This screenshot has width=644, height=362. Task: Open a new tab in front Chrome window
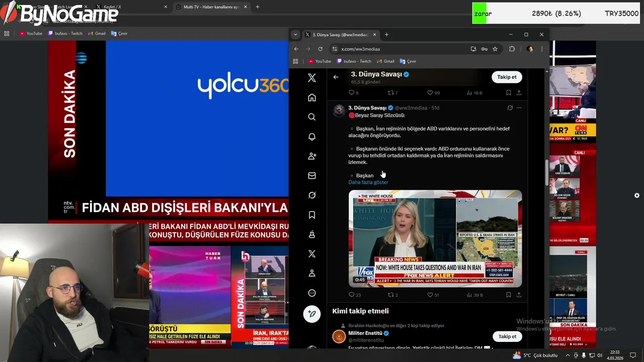pyautogui.click(x=386, y=35)
